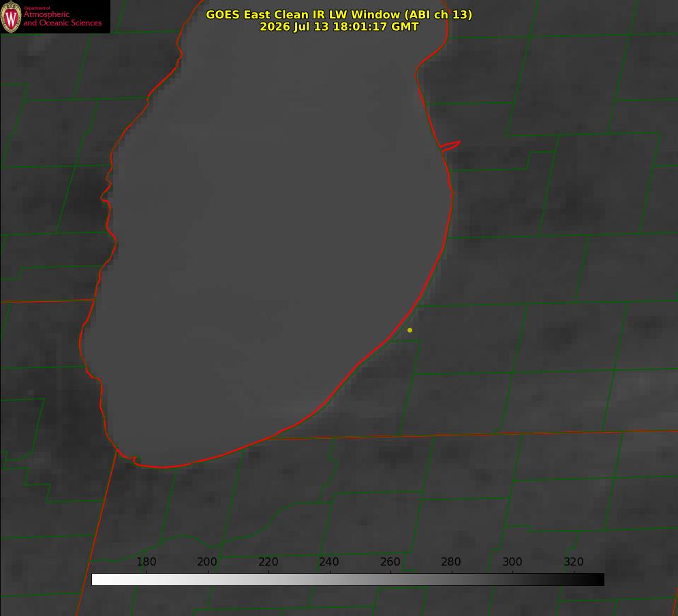This screenshot has width=678, height=616.
Task: Click the black end of the colorbar
Action: click(x=598, y=580)
